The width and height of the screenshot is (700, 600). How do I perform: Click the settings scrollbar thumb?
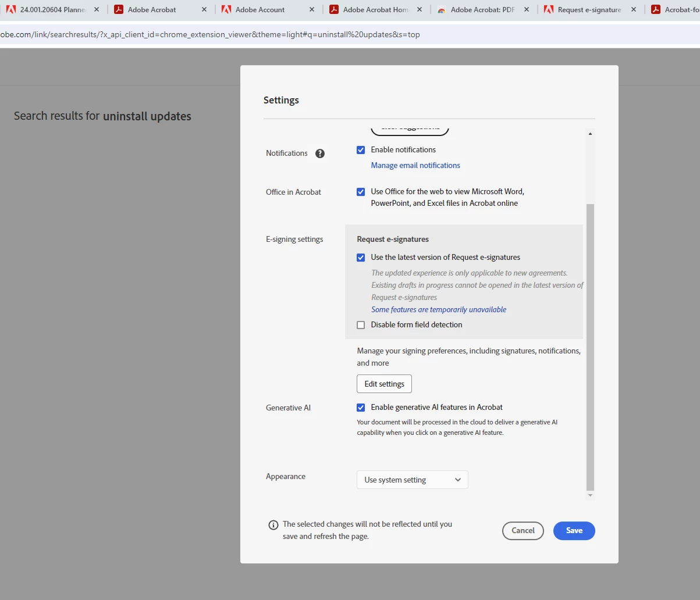point(590,347)
